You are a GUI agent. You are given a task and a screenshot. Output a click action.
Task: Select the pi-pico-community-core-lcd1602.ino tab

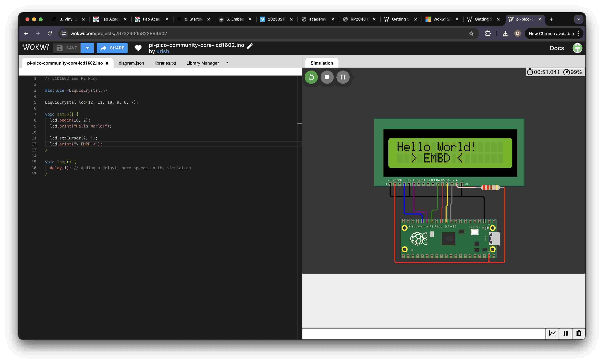point(65,63)
